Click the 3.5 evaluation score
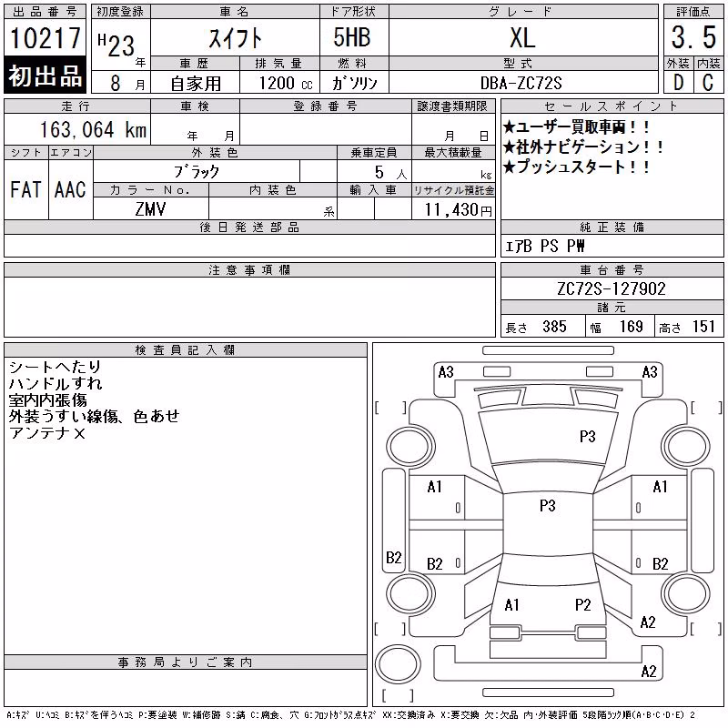The height and width of the screenshot is (728, 728). pos(693,37)
